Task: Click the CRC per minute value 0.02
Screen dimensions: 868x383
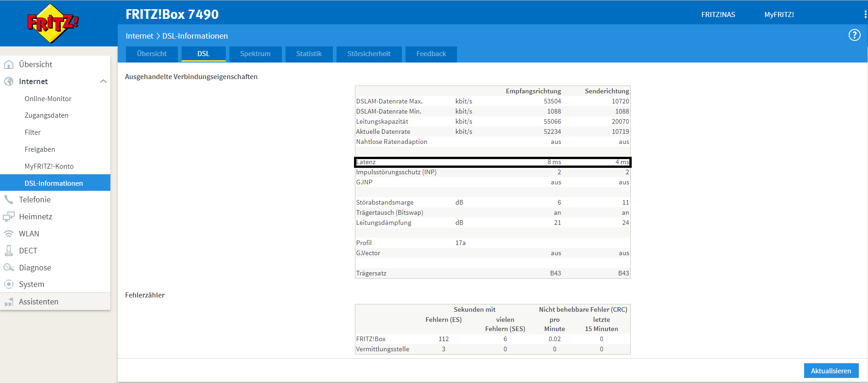Action: 554,339
